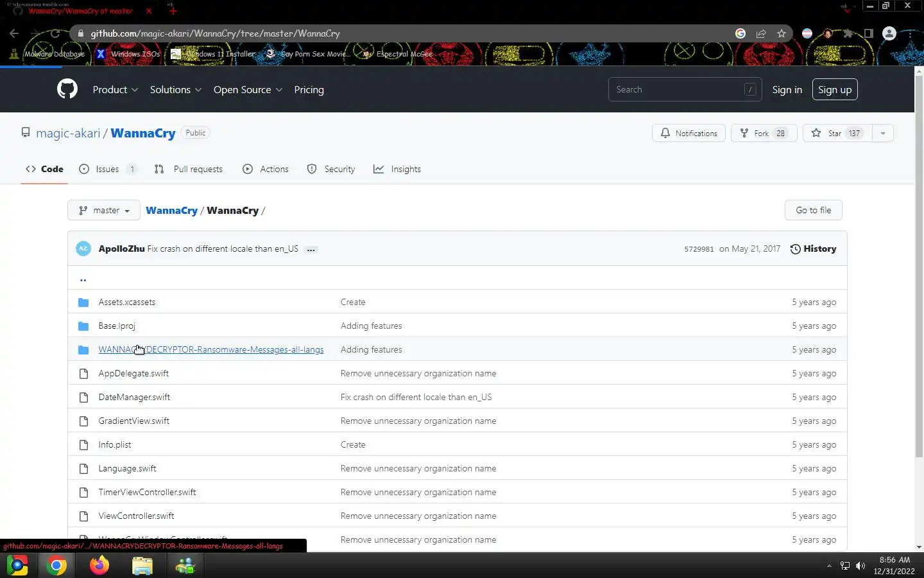
Task: Show hidden system tray icons
Action: coord(829,566)
